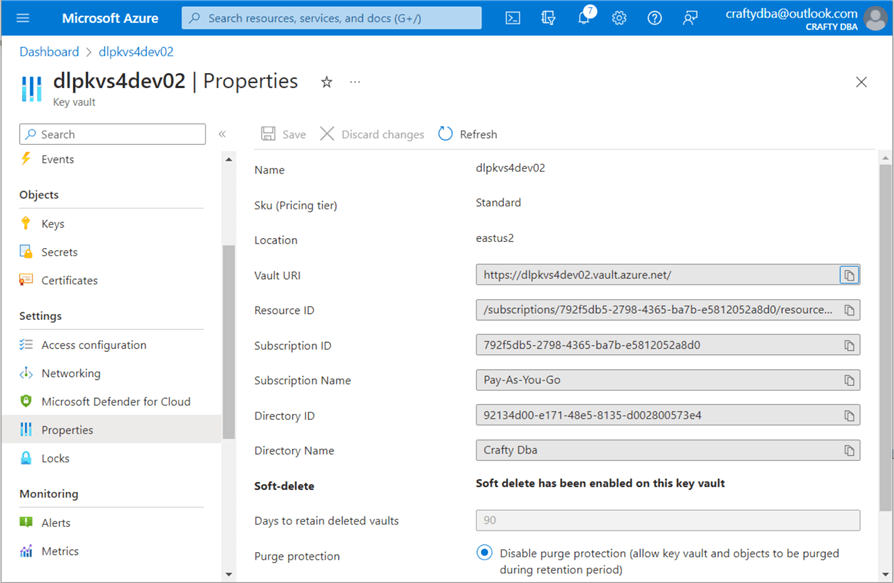The width and height of the screenshot is (894, 583).
Task: Click the Subscription Name text field
Action: click(657, 380)
